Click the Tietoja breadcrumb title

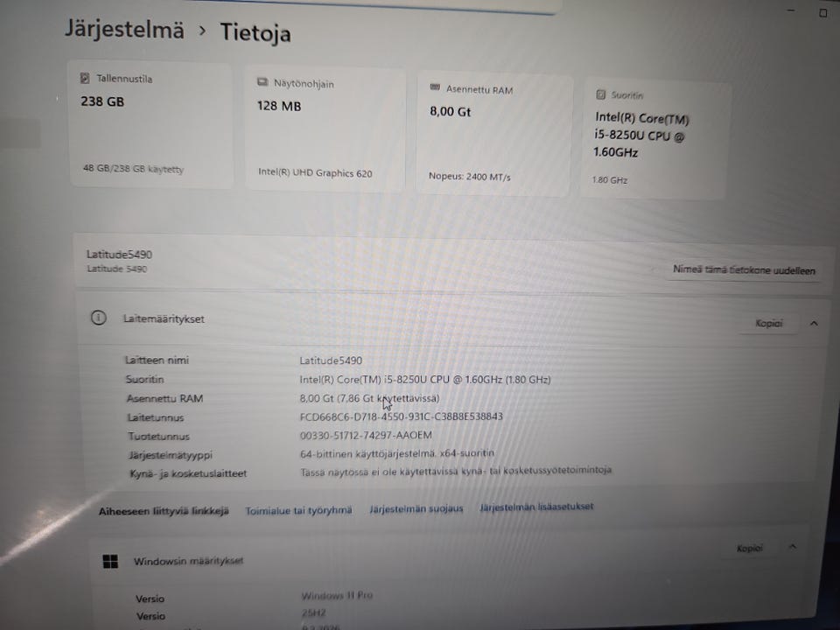click(x=255, y=32)
